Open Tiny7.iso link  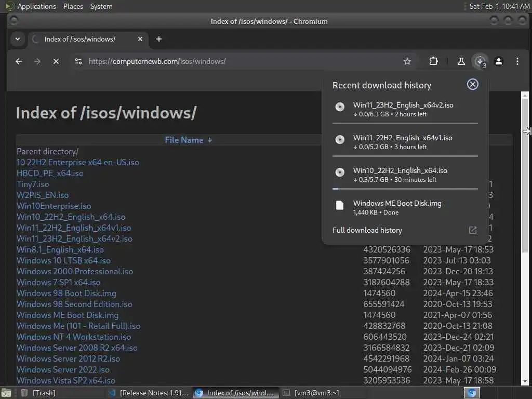click(33, 184)
